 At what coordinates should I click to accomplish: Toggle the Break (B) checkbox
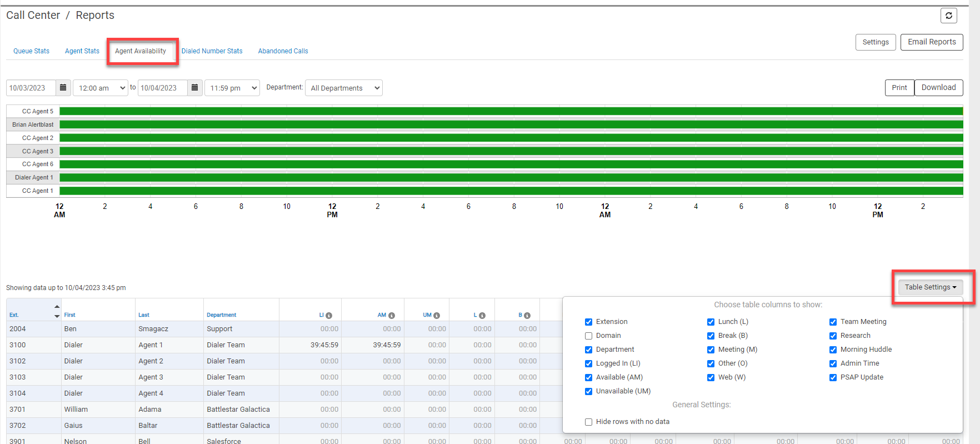(x=711, y=336)
